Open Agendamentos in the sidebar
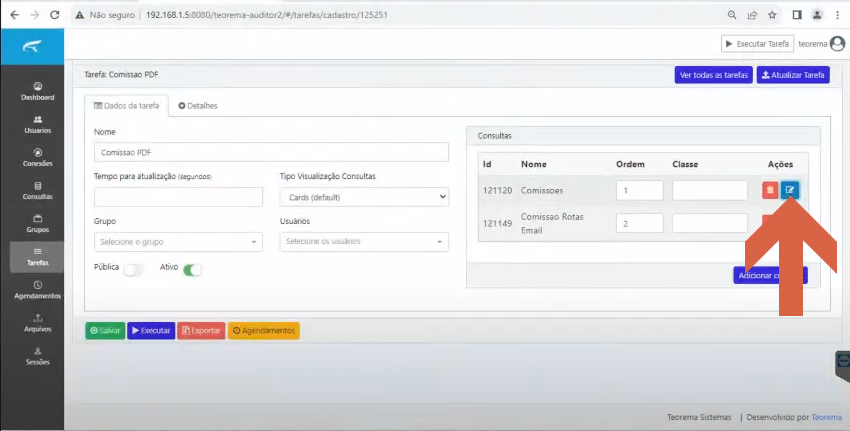 click(x=37, y=290)
